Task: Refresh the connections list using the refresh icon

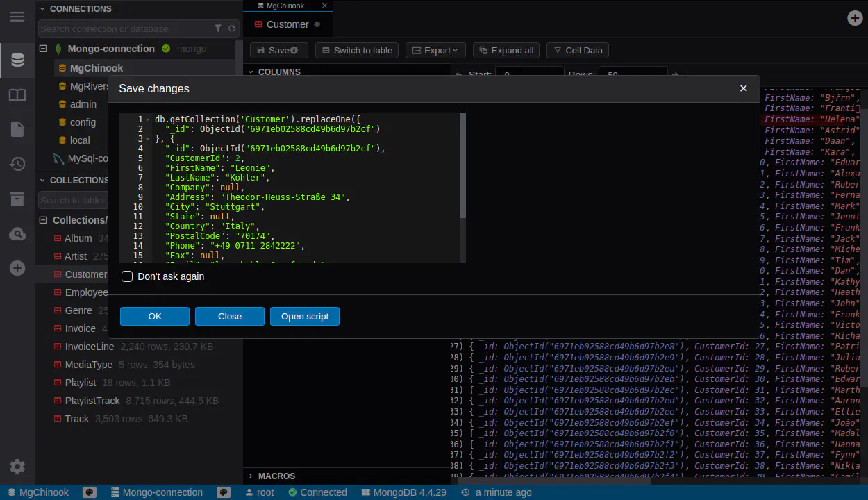Action: pyautogui.click(x=232, y=28)
